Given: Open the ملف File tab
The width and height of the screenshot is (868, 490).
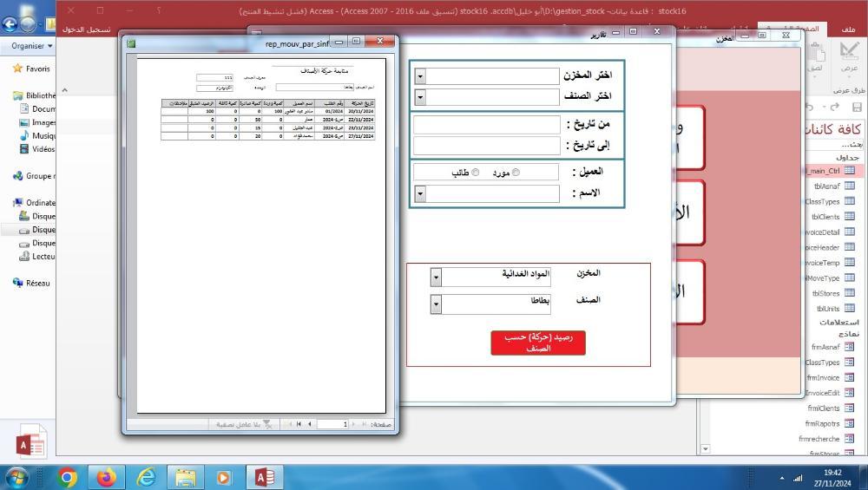Looking at the screenshot, I should pos(848,29).
